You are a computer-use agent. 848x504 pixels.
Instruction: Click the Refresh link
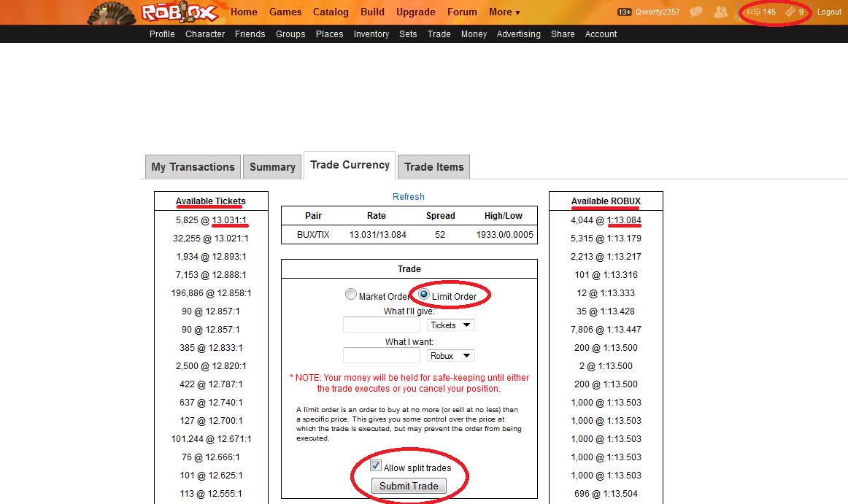(409, 197)
